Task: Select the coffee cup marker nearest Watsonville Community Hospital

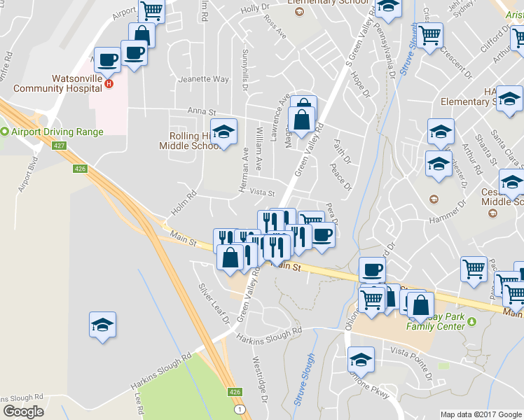Action: (x=107, y=62)
